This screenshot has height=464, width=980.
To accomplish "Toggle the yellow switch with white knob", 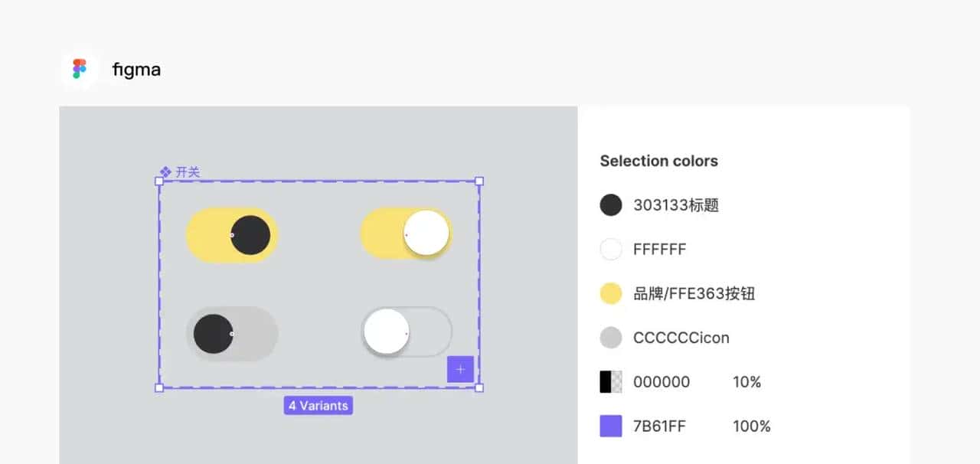I will [406, 234].
